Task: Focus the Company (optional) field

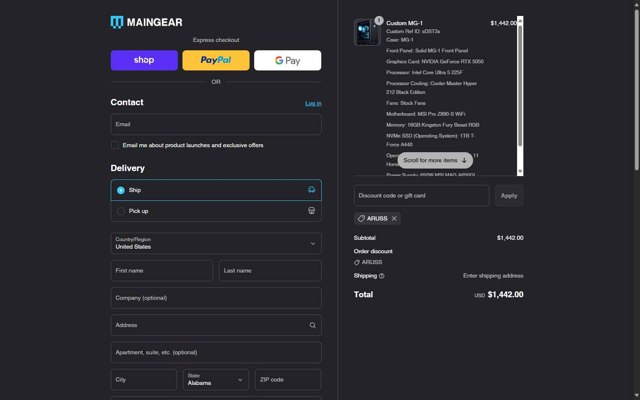Action: point(216,298)
